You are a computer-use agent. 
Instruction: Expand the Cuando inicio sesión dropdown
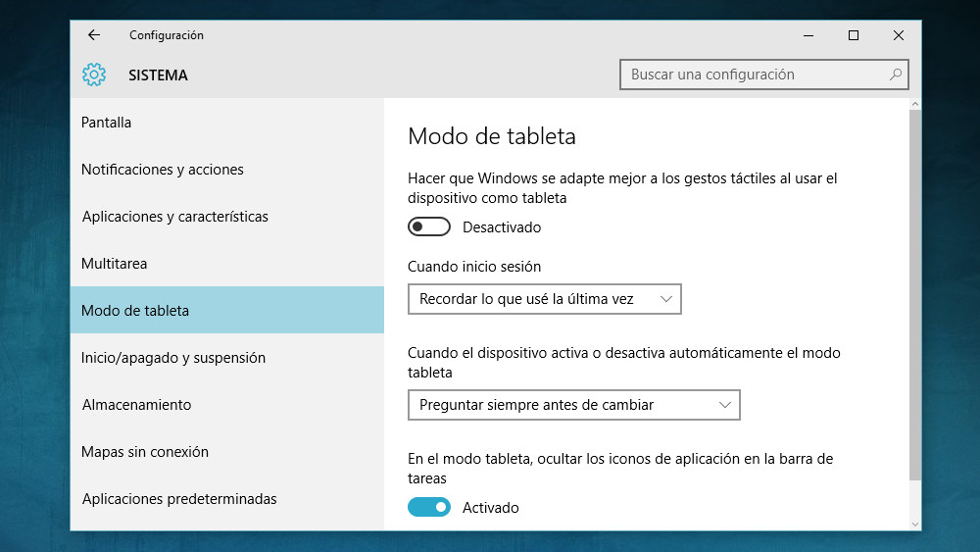tap(544, 299)
